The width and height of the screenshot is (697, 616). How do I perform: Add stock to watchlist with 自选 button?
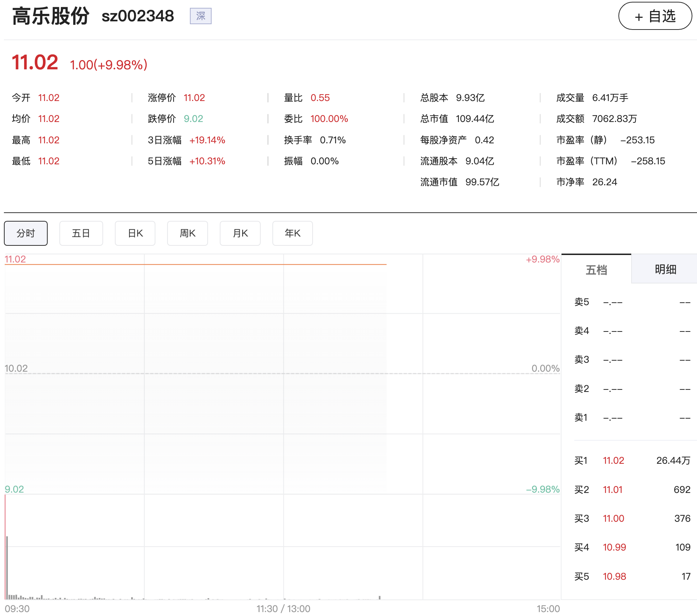pos(655,16)
